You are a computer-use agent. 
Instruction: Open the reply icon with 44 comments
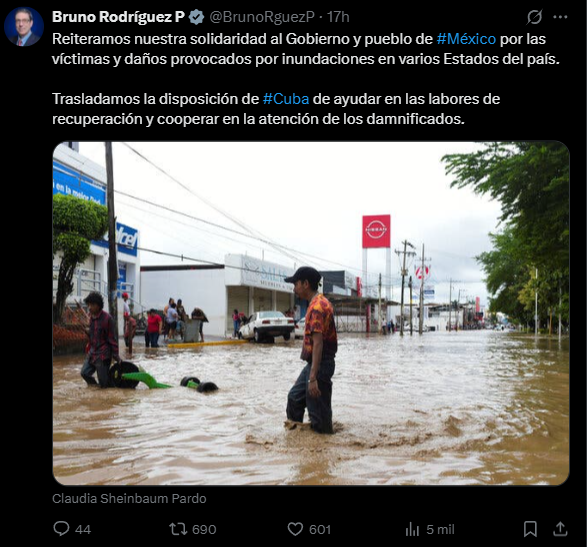(x=61, y=529)
